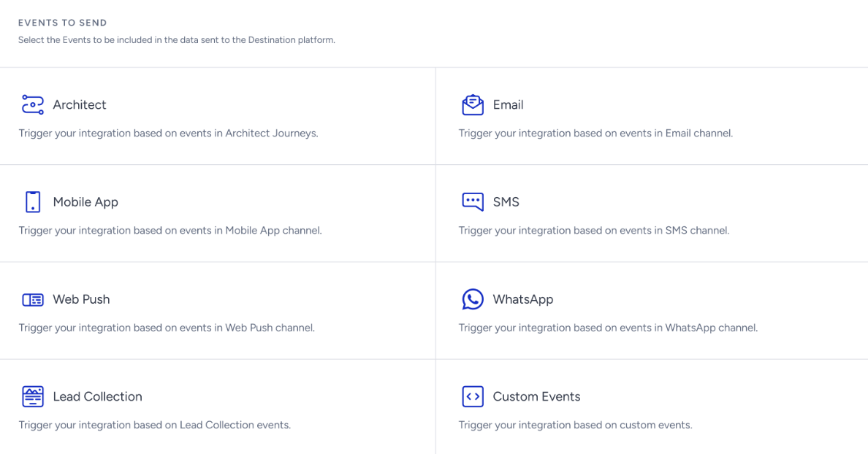868x454 pixels.
Task: Select the Custom Events code icon
Action: coord(473,396)
